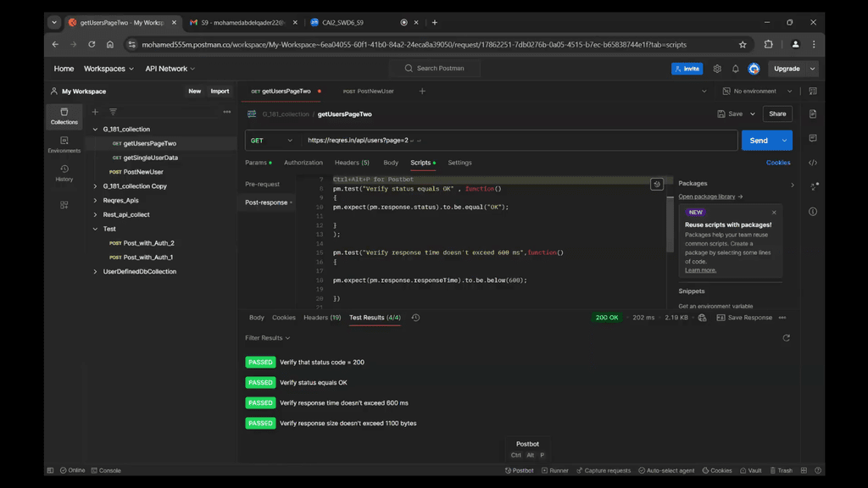Open Vault from the status bar
The height and width of the screenshot is (488, 868).
pos(751,470)
